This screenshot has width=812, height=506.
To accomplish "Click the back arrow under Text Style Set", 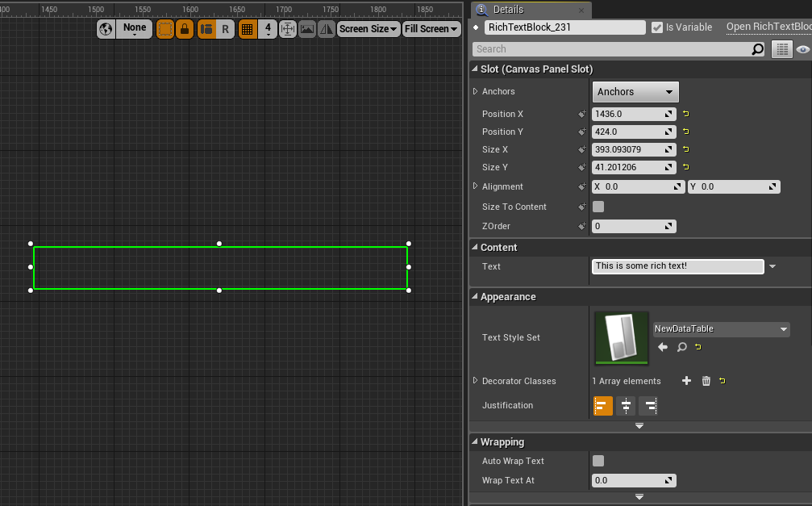I will click(x=662, y=347).
